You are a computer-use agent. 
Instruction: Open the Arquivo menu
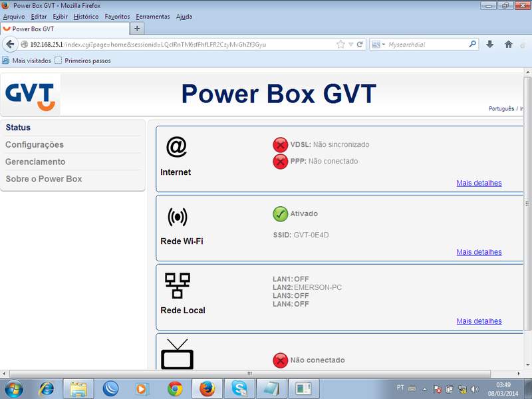tap(14, 16)
